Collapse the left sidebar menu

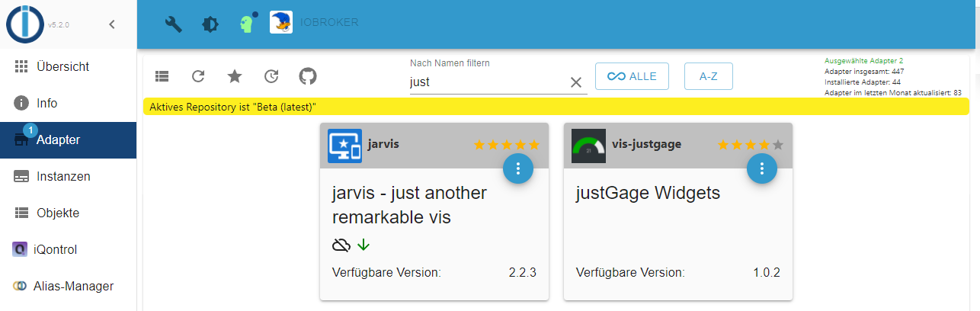click(x=112, y=24)
